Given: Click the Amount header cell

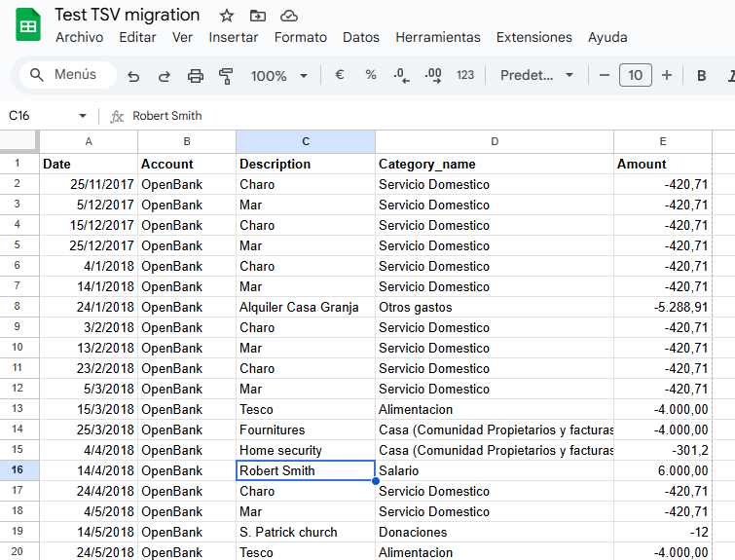Looking at the screenshot, I should tap(663, 164).
